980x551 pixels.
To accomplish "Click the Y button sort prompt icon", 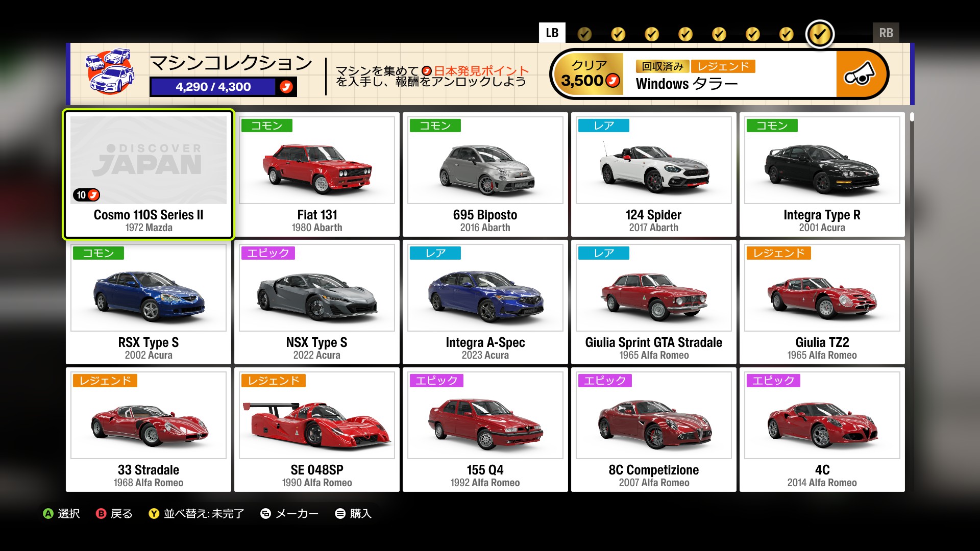I will point(154,514).
